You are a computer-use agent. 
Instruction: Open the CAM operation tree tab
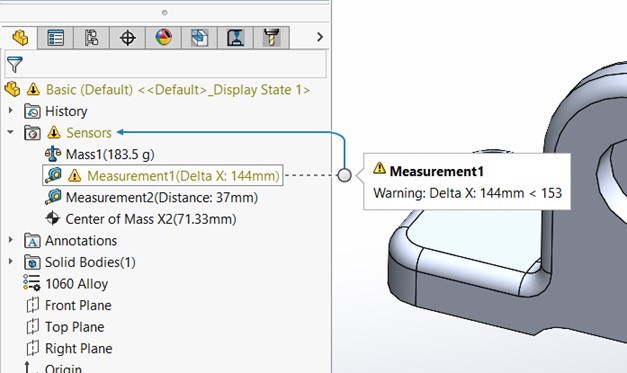235,38
